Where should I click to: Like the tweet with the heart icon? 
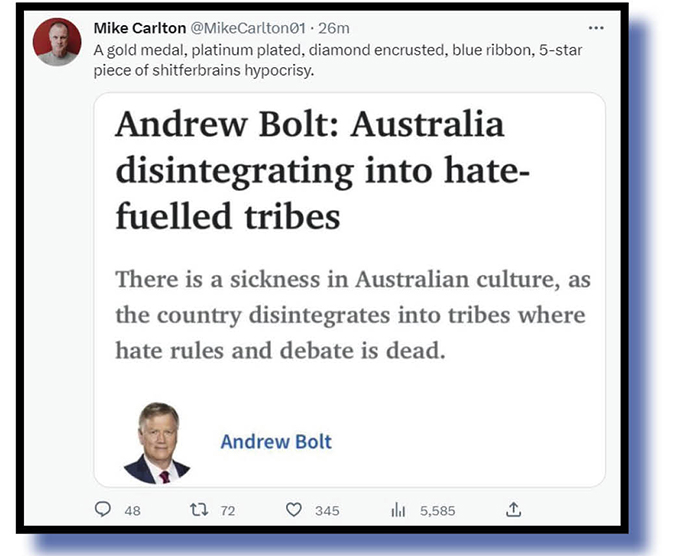pyautogui.click(x=294, y=510)
